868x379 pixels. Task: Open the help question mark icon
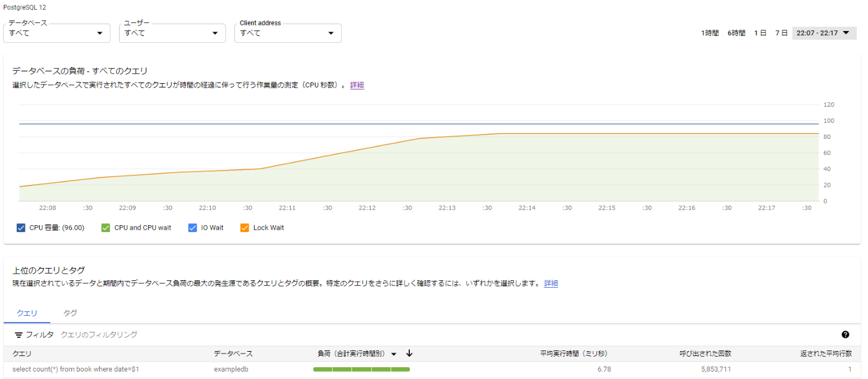coord(845,334)
